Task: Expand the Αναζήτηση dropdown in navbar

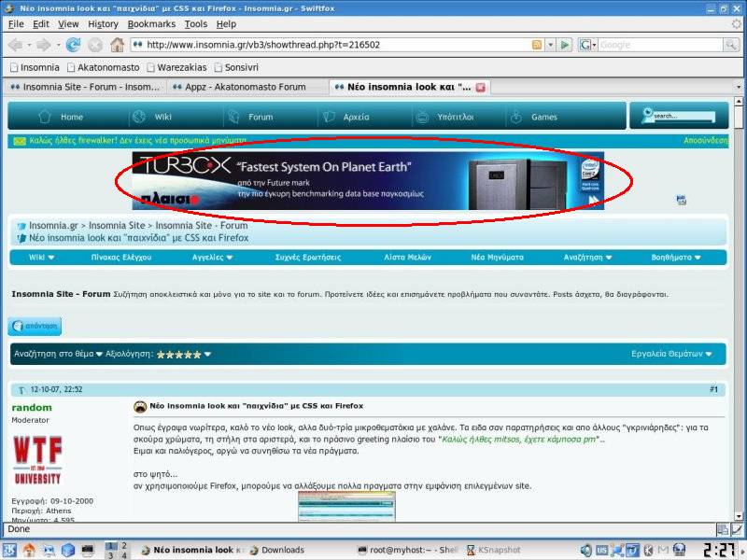Action: [x=609, y=258]
